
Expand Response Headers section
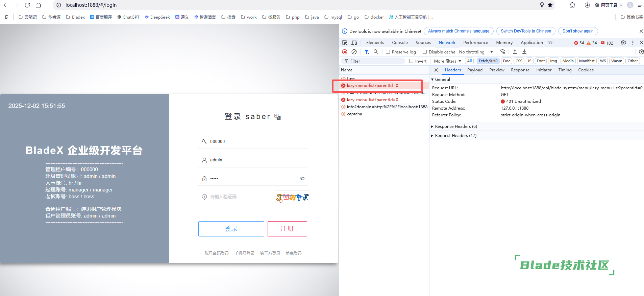pyautogui.click(x=456, y=127)
